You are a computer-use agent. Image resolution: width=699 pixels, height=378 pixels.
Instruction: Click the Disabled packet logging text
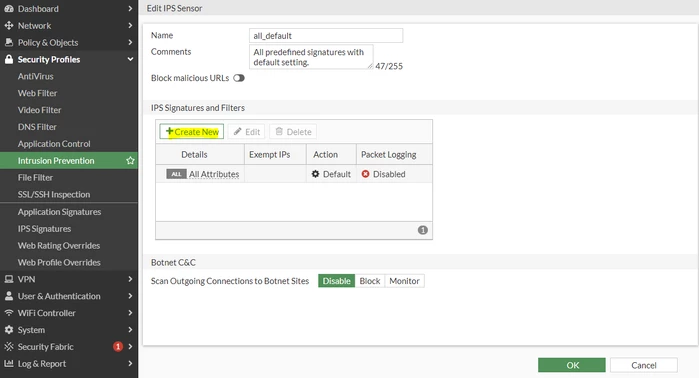pos(389,174)
